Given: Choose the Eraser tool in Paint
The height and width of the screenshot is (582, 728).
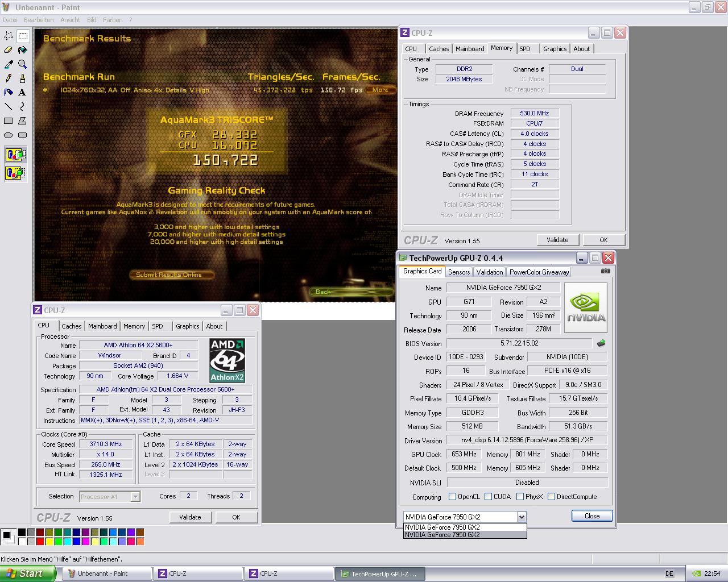Looking at the screenshot, I should (9, 50).
